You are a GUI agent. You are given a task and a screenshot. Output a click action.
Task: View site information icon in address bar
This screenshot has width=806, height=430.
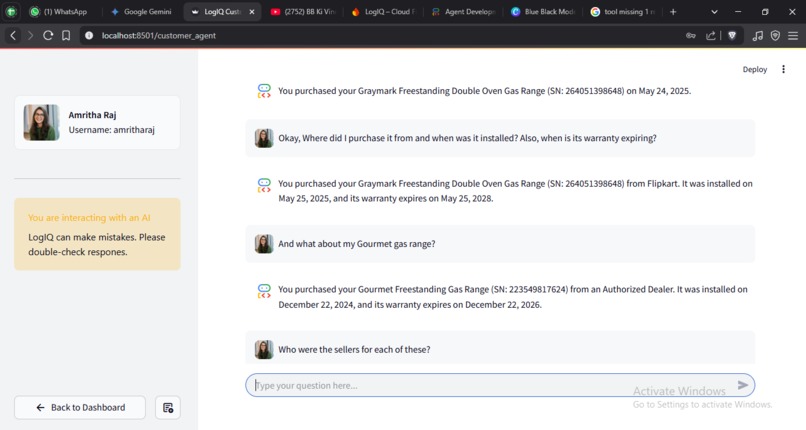89,35
